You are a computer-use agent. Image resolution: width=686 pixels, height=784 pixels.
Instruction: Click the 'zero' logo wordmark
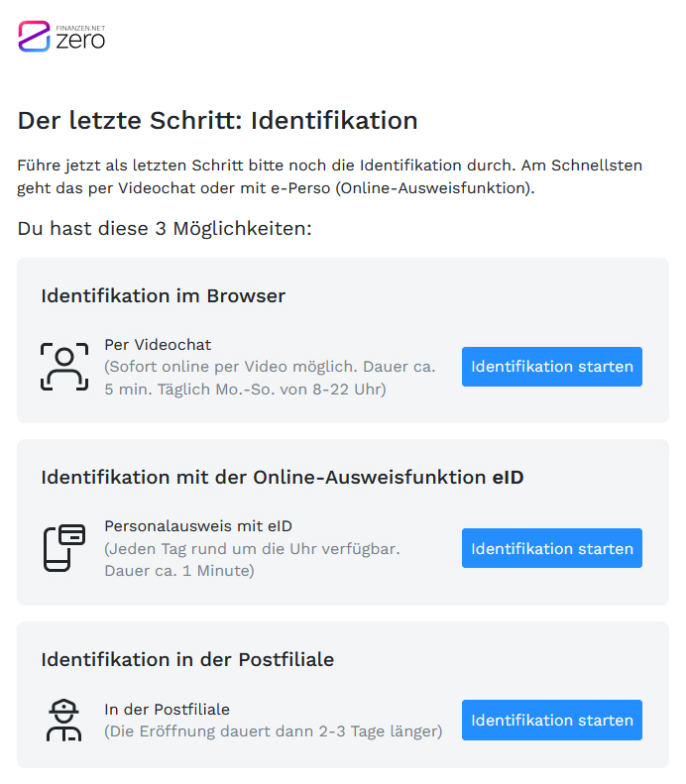point(80,41)
